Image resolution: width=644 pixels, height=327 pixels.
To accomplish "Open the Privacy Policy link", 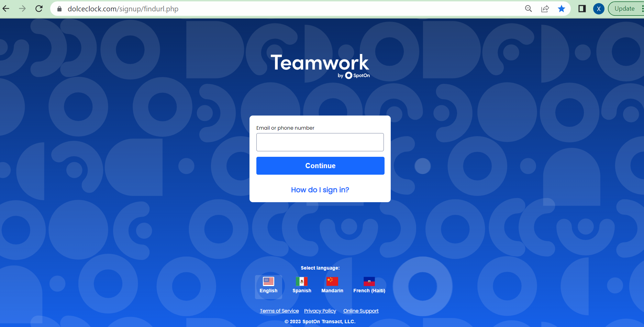I will pyautogui.click(x=320, y=311).
